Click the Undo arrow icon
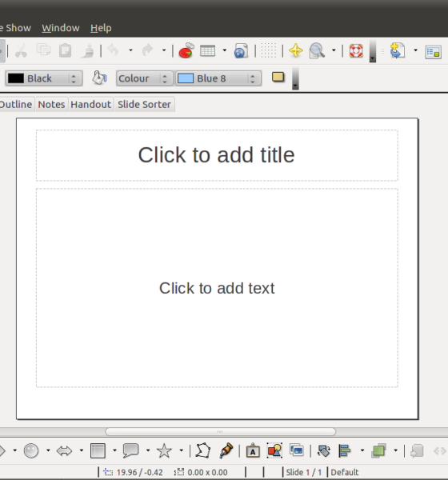 114,50
